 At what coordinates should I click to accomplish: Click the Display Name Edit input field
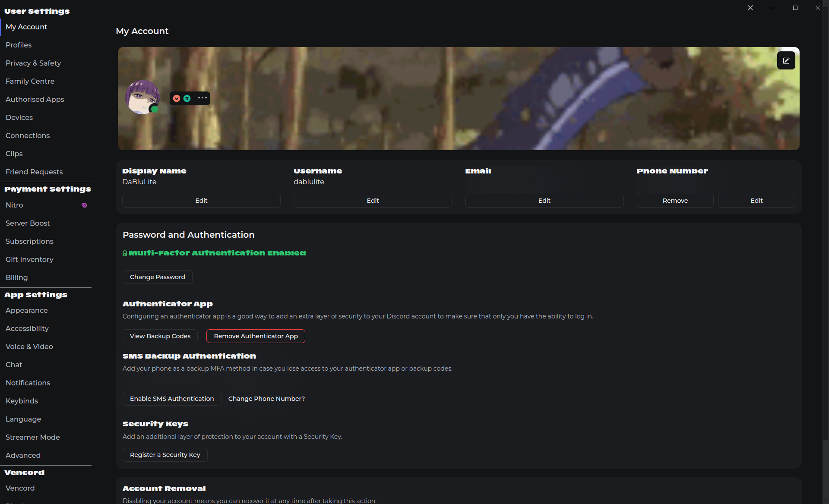[201, 200]
